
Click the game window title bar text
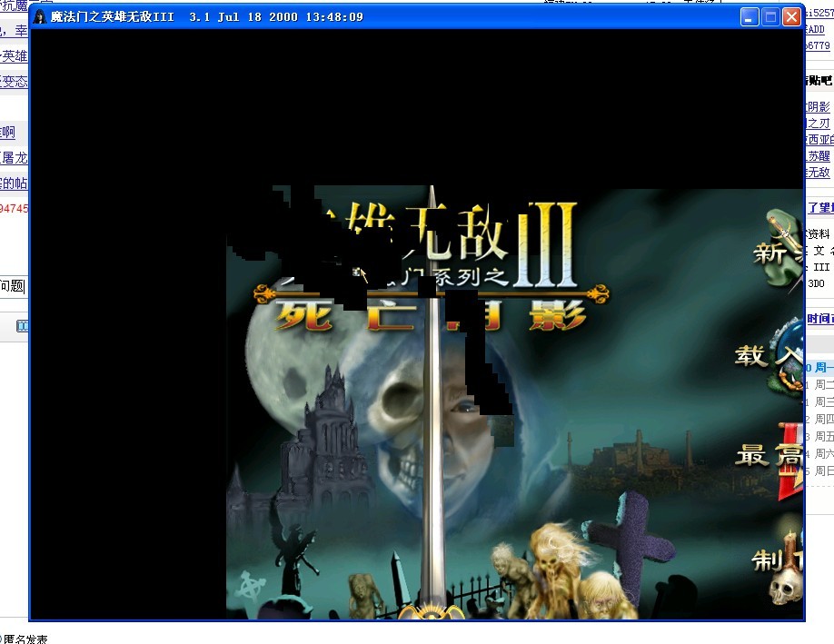(x=207, y=16)
